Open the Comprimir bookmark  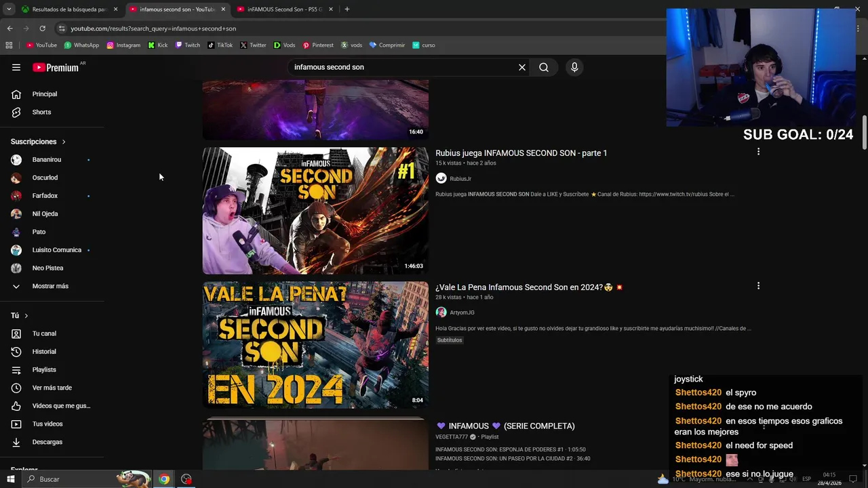pyautogui.click(x=387, y=45)
